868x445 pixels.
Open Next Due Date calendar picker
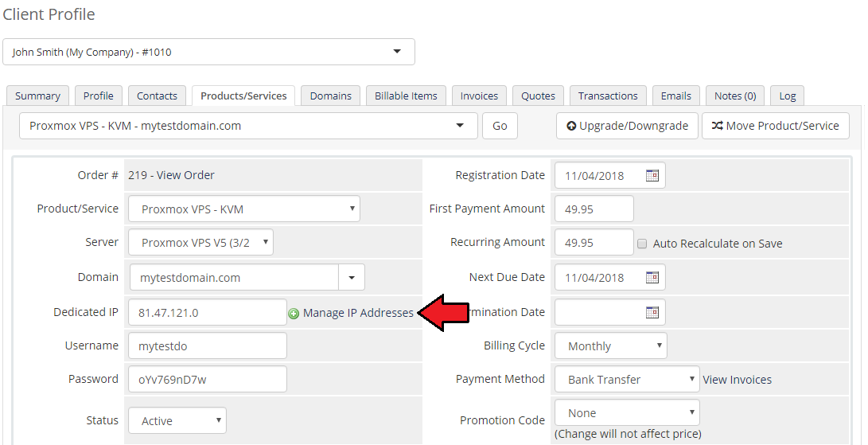tap(652, 277)
